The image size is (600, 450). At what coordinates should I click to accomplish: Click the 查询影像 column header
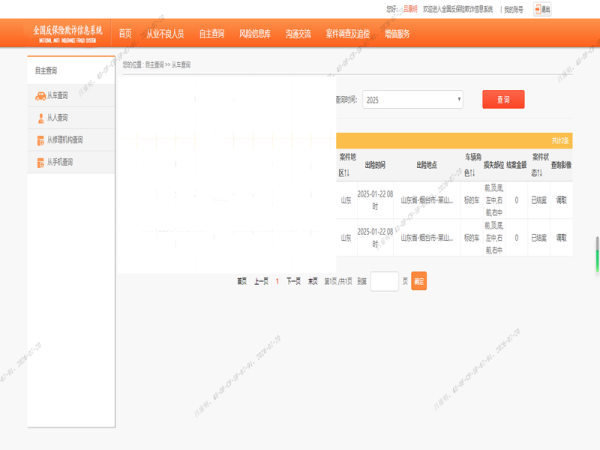point(561,165)
